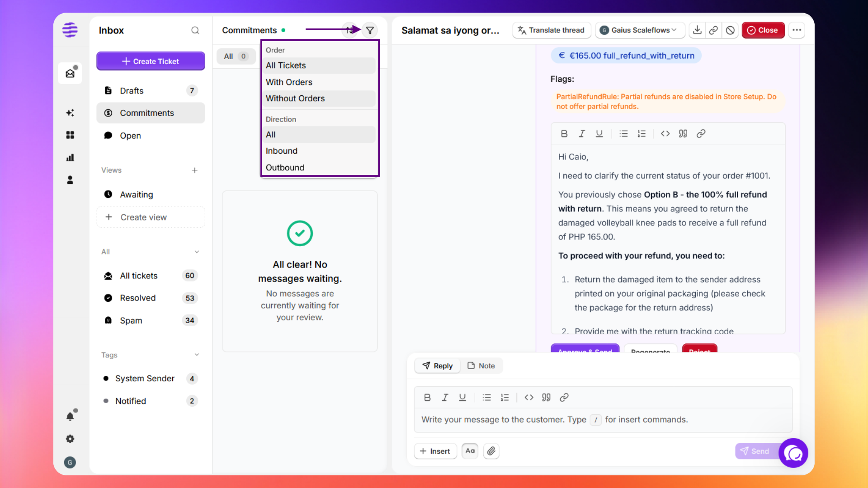This screenshot has height=488, width=868.
Task: Open the Spam folder
Action: click(151, 320)
